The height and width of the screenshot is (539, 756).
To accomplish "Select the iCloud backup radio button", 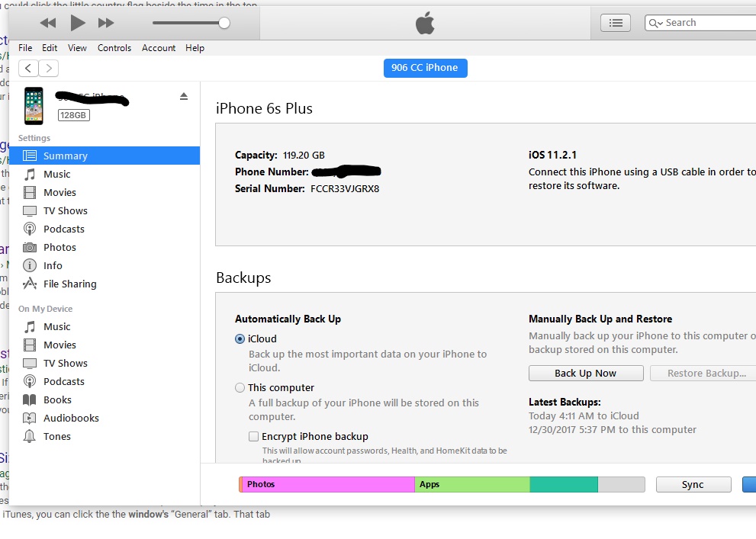I will click(x=240, y=338).
